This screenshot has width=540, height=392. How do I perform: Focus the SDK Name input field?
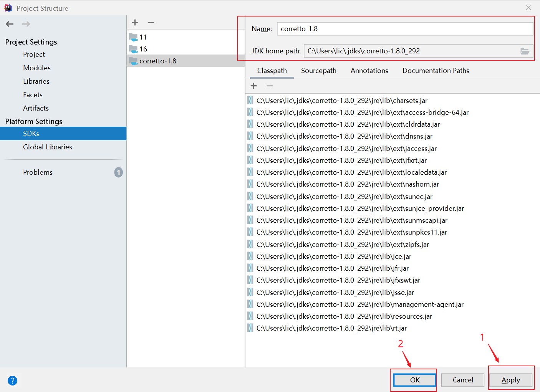(x=405, y=29)
